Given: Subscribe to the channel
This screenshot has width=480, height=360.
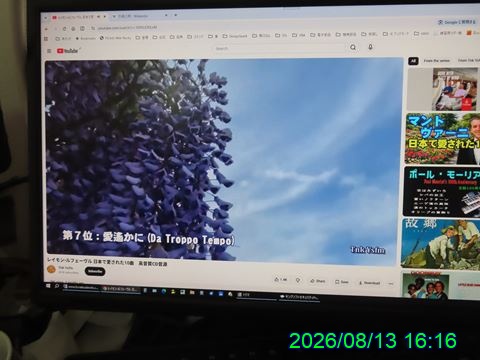Looking at the screenshot, I should (95, 271).
